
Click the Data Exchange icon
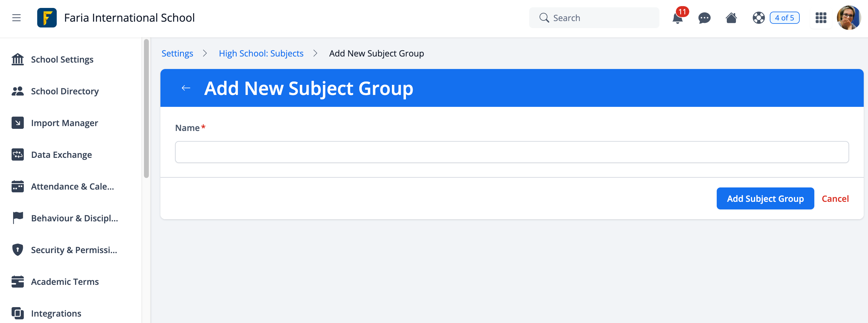pos(17,154)
